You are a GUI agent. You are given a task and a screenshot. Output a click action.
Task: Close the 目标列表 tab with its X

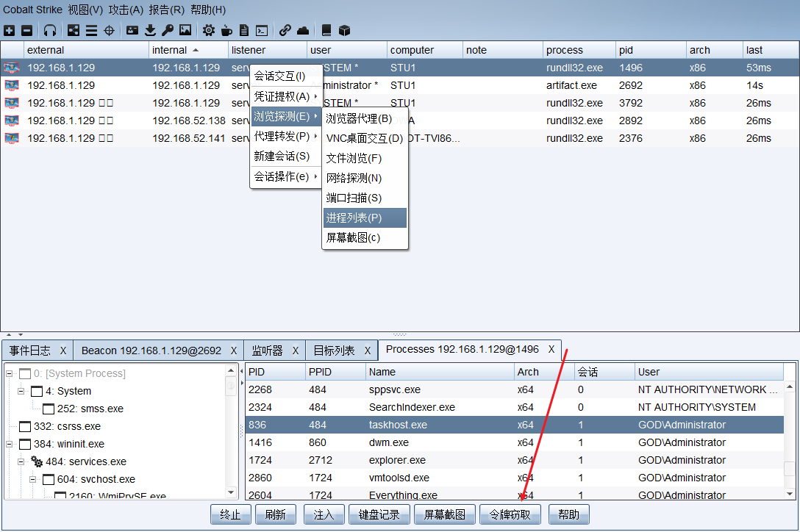[x=368, y=351]
